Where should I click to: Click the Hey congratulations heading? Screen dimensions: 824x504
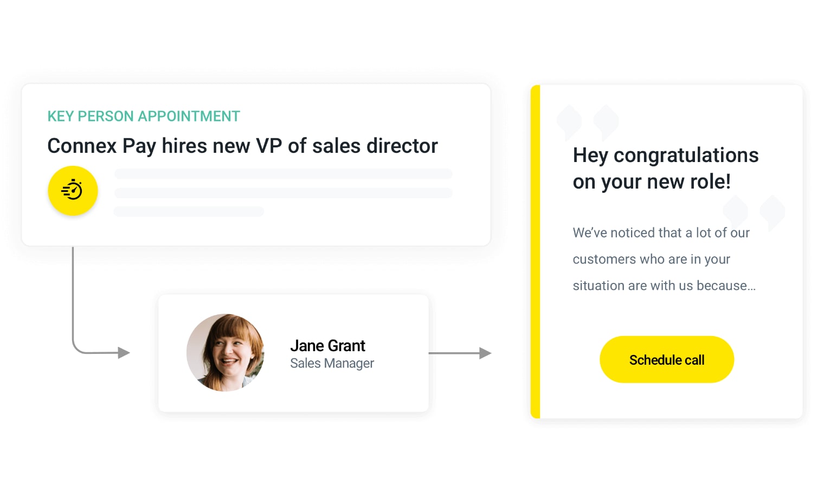(x=665, y=168)
